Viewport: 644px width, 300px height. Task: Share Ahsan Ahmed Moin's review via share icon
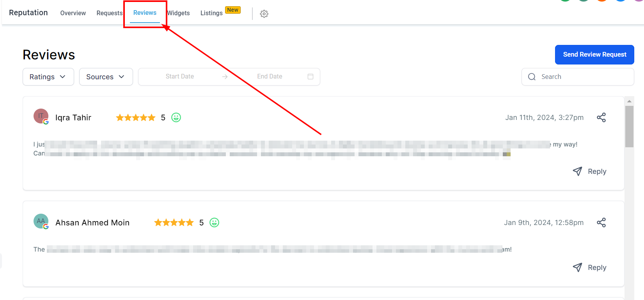tap(601, 223)
